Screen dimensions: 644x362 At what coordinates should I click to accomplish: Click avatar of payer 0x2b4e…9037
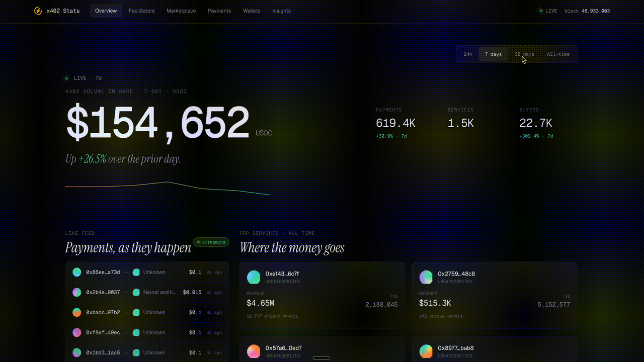click(76, 292)
